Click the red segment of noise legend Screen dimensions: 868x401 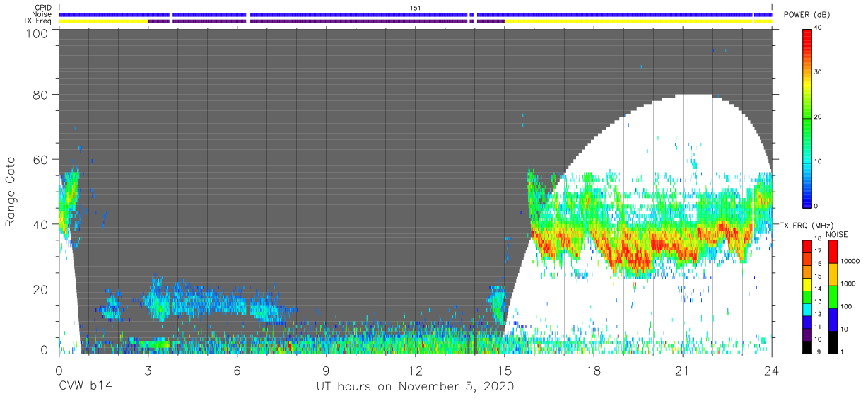(833, 251)
